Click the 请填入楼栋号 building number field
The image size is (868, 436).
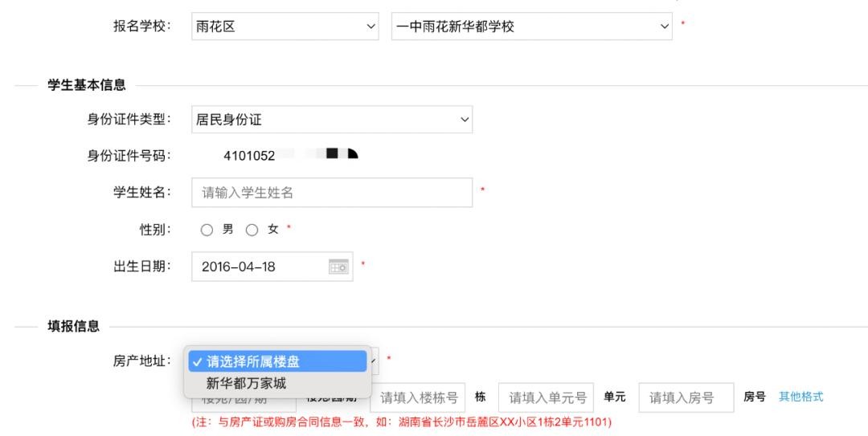tap(418, 397)
